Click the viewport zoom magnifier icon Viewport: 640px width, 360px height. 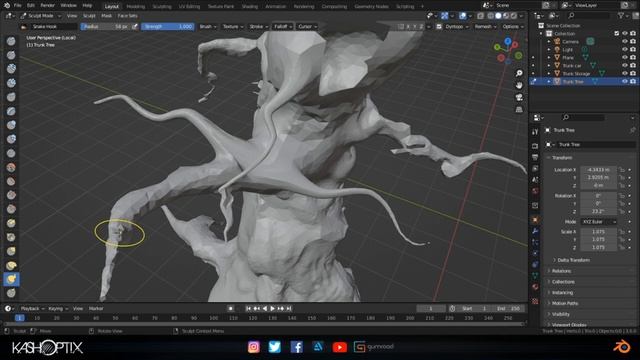click(519, 73)
